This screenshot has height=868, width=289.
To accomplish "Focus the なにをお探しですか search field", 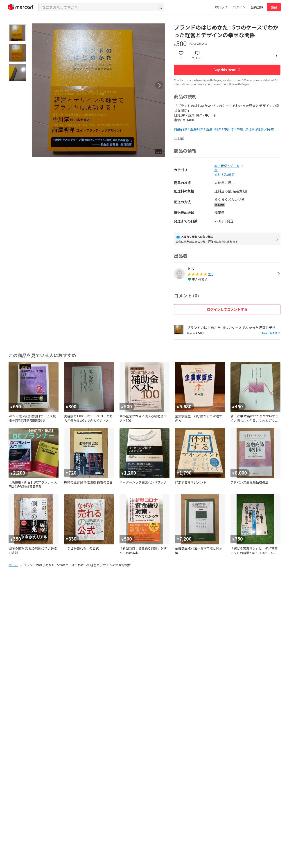I will click(98, 7).
